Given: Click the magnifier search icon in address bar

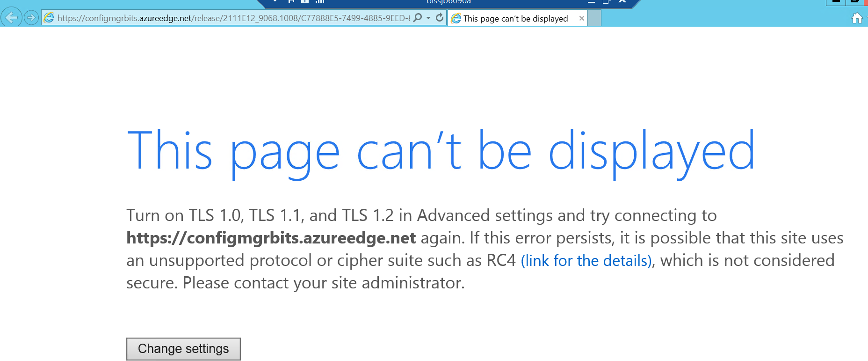Looking at the screenshot, I should point(418,18).
